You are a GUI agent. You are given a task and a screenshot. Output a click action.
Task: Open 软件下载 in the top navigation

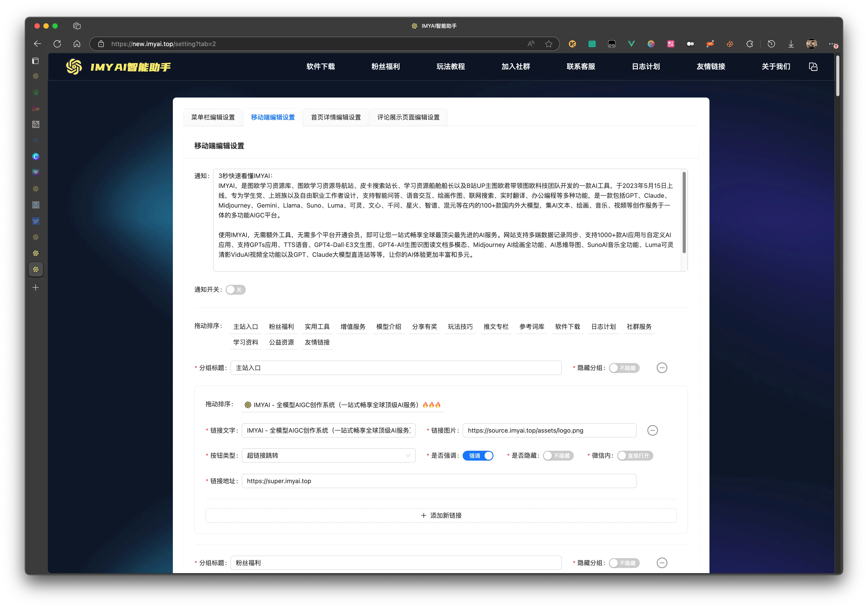tap(321, 66)
